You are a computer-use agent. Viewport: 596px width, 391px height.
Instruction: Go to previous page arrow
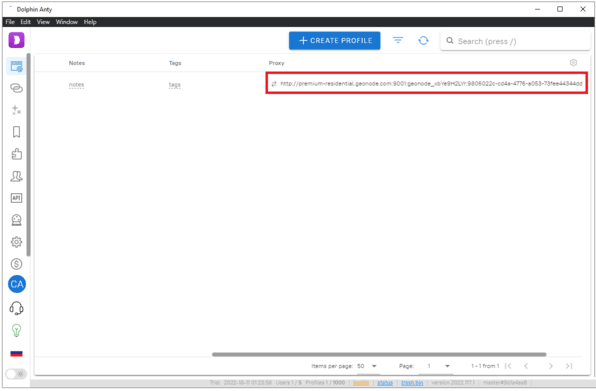click(526, 366)
